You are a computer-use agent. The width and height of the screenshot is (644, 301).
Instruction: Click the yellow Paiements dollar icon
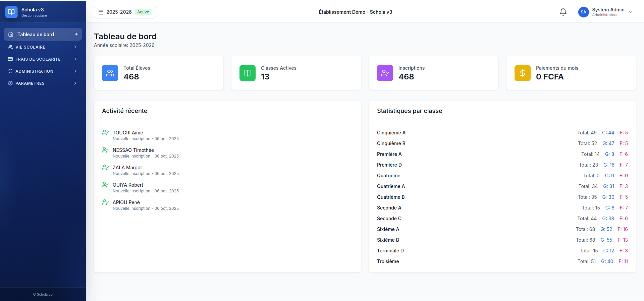523,73
